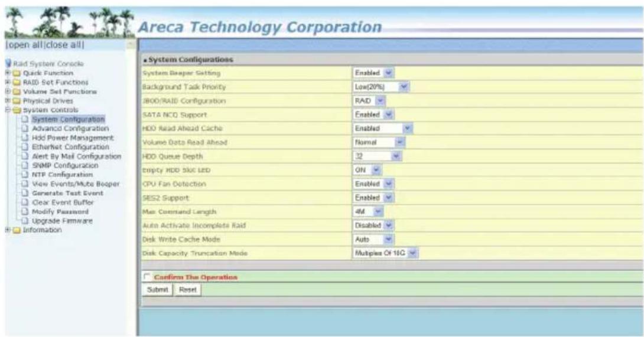Click the page icon beside Advanced Configuration
Image resolution: width=644 pixels, height=337 pixels.
(25, 129)
